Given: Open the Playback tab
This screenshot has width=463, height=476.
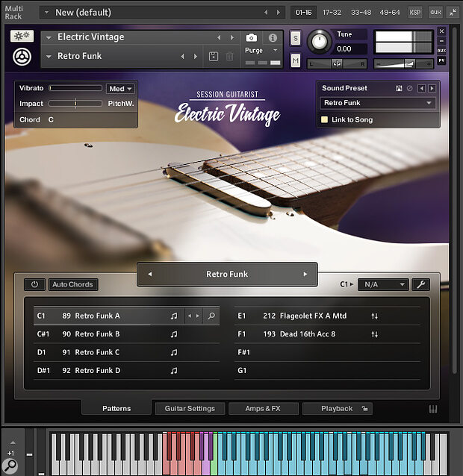Looking at the screenshot, I should tap(338, 409).
